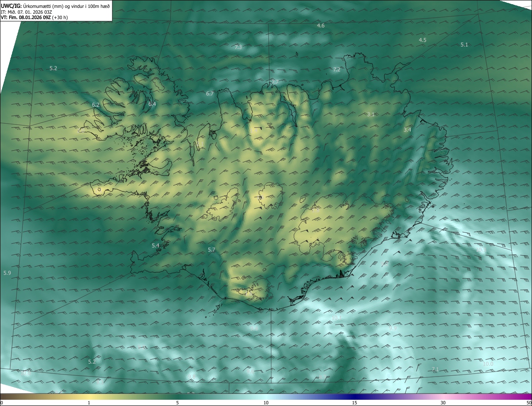Click the 7.7 value label on the north coast
532x406 pixels.
275,82
